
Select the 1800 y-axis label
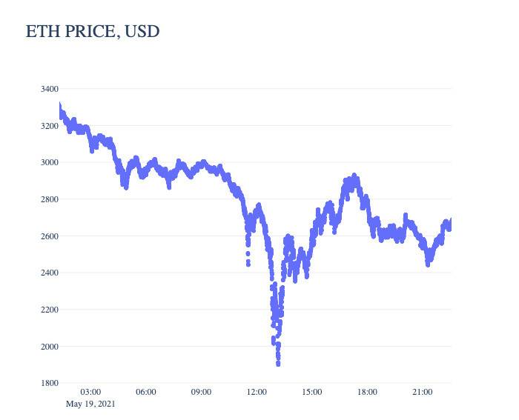[x=50, y=383]
